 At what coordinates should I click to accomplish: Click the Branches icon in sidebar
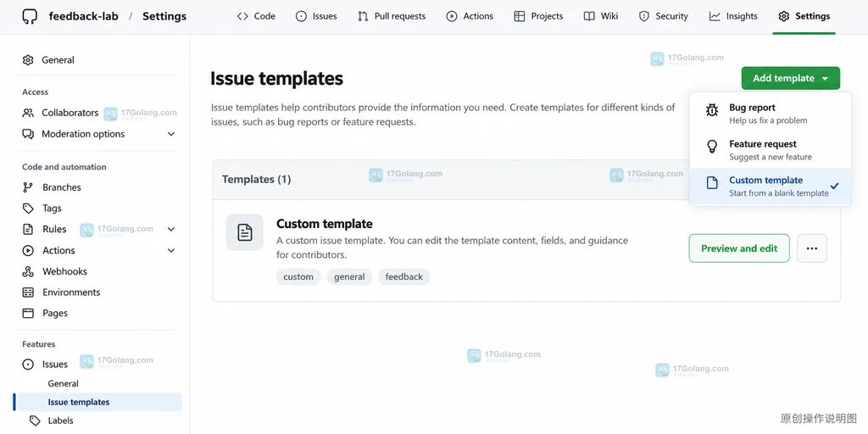(x=28, y=187)
